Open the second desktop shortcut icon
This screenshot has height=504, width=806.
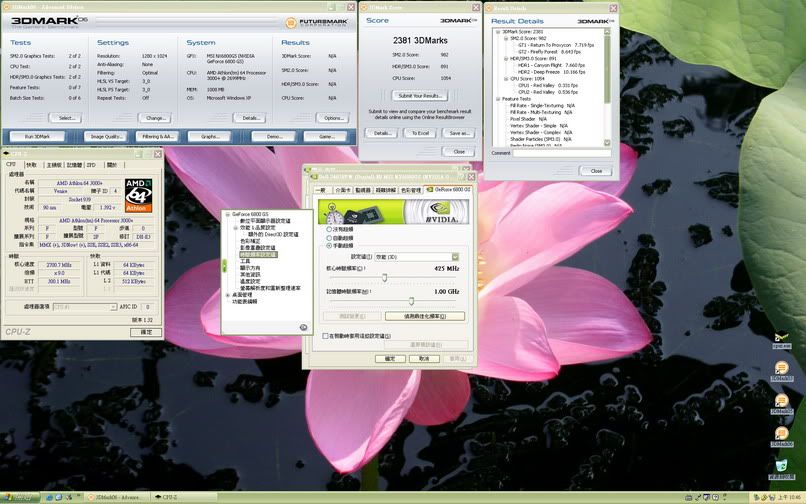click(781, 367)
